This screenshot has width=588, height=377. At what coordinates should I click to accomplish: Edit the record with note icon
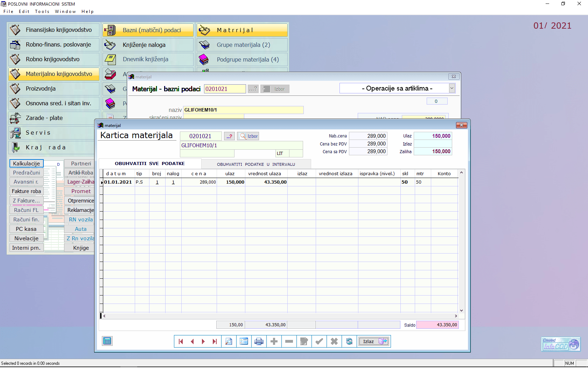click(304, 341)
